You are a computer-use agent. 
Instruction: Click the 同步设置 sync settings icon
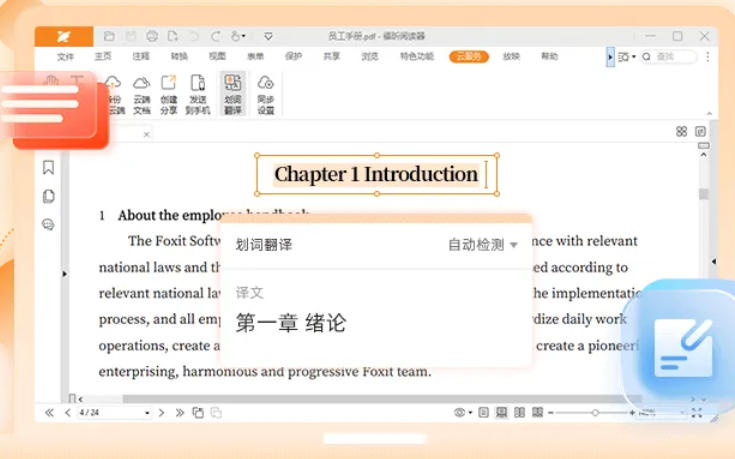(x=266, y=95)
